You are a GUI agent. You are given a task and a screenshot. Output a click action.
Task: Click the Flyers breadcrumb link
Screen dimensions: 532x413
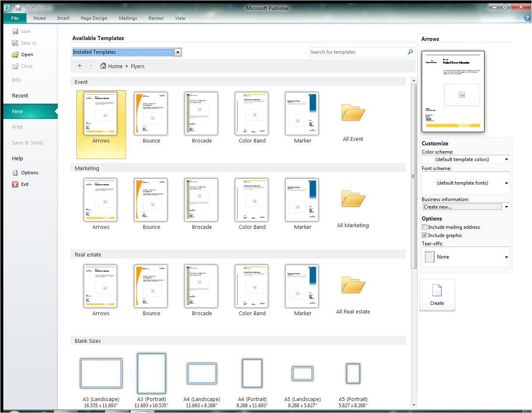tap(138, 66)
